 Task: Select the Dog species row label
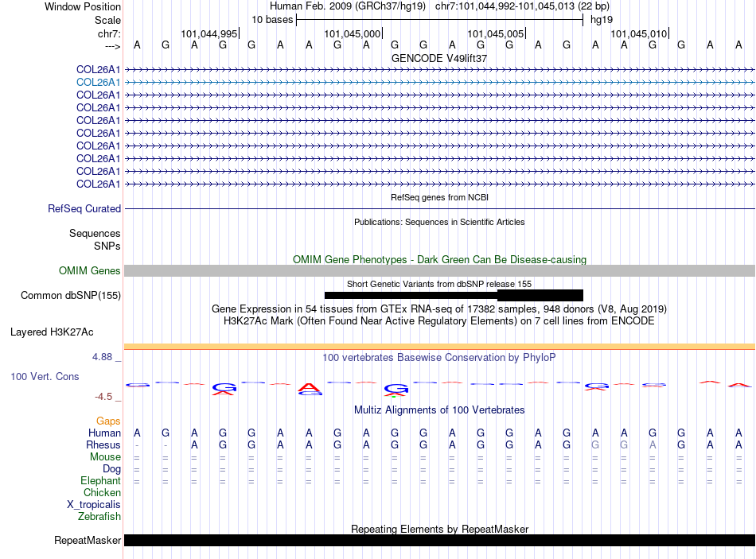[x=111, y=468]
